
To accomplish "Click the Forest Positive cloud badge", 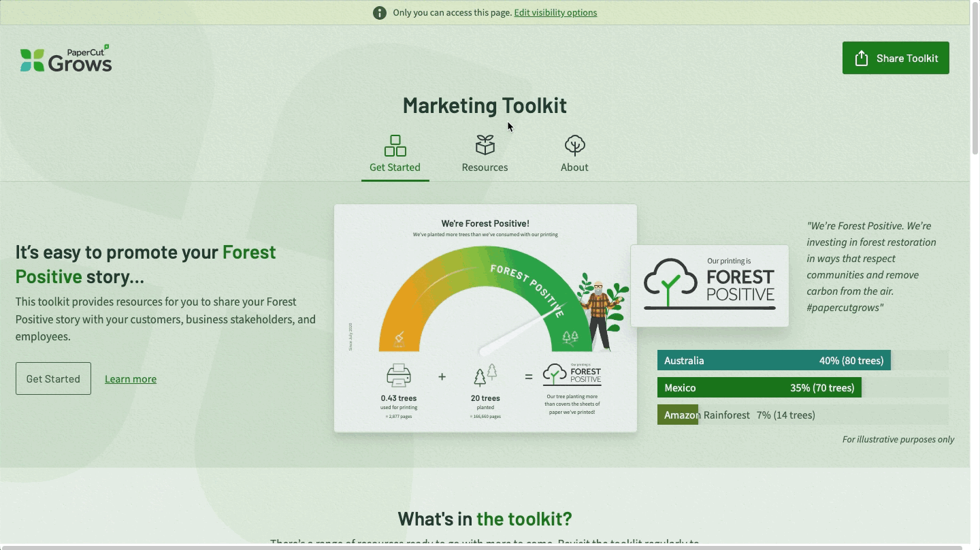I will tap(709, 286).
